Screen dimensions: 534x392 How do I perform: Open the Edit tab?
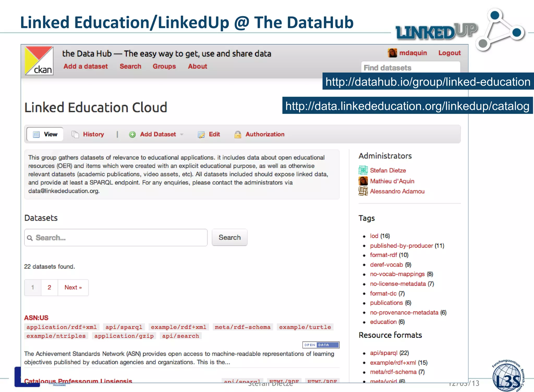(209, 134)
